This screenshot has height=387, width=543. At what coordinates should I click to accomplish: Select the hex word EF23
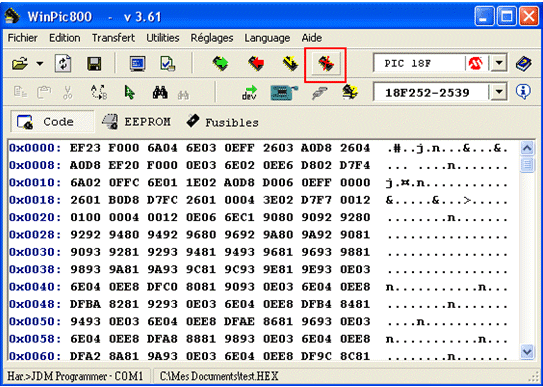click(x=85, y=148)
